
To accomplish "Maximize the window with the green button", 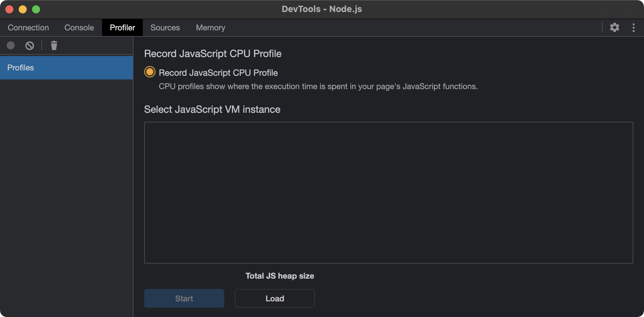I will (x=36, y=9).
